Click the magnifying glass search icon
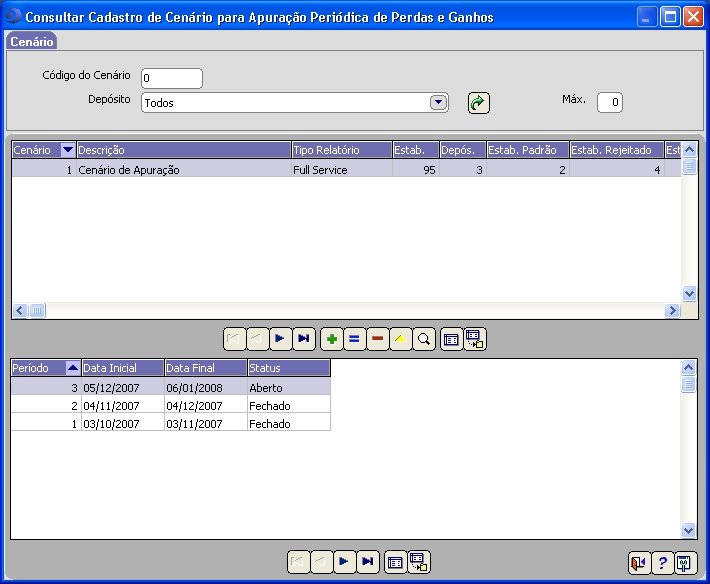This screenshot has height=584, width=710. (423, 340)
